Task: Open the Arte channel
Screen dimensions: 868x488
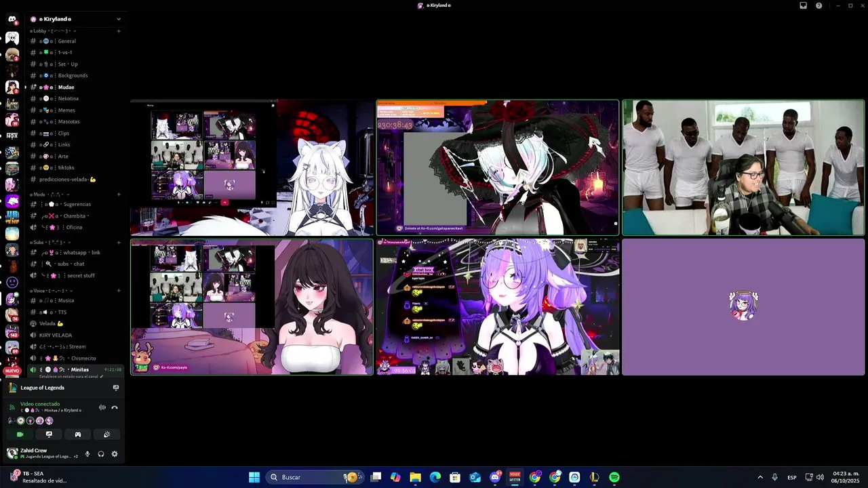Action: tap(75, 157)
